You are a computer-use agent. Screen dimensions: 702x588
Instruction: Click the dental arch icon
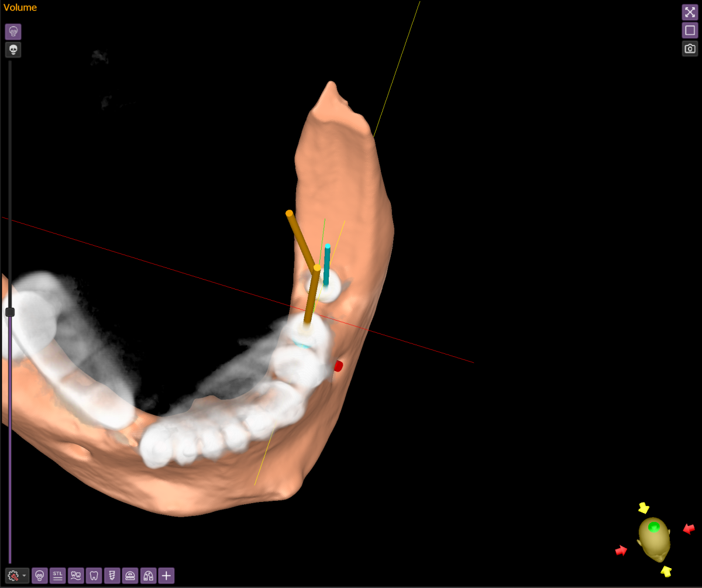coord(149,576)
